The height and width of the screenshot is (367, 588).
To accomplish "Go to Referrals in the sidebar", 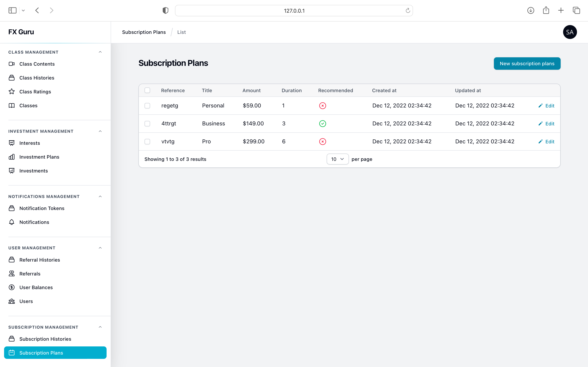I will [30, 274].
